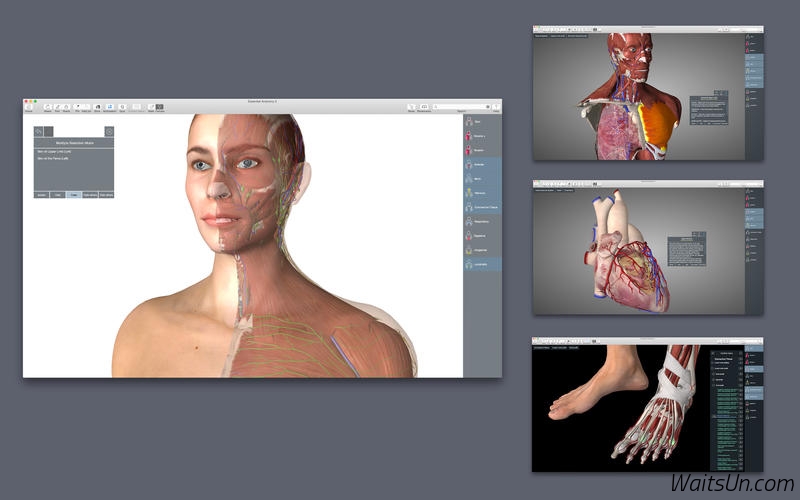Click the Hide button in selection panel
The height and width of the screenshot is (500, 800).
pos(58,195)
